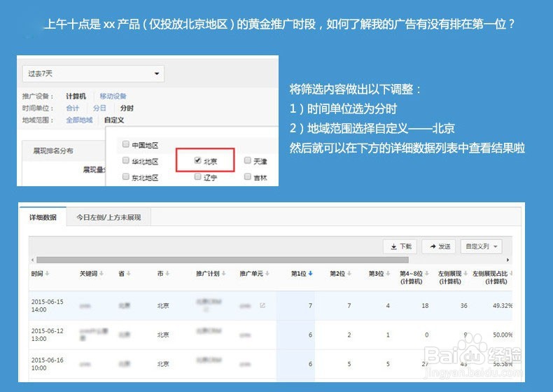The width and height of the screenshot is (553, 392).
Task: Sort by the 时间 column arrow
Action: pos(48,274)
